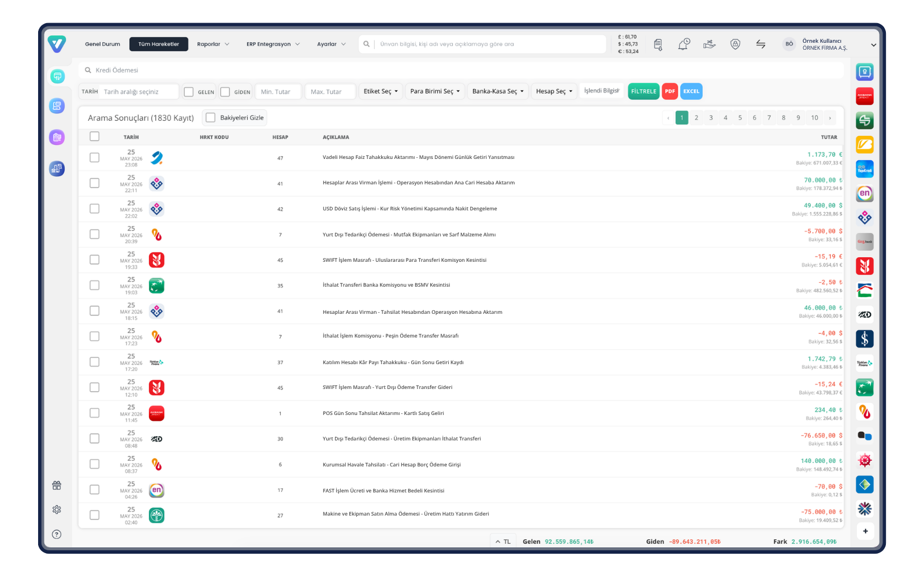Open the invoice document icon in header
The width and height of the screenshot is (924, 578).
pos(658,45)
